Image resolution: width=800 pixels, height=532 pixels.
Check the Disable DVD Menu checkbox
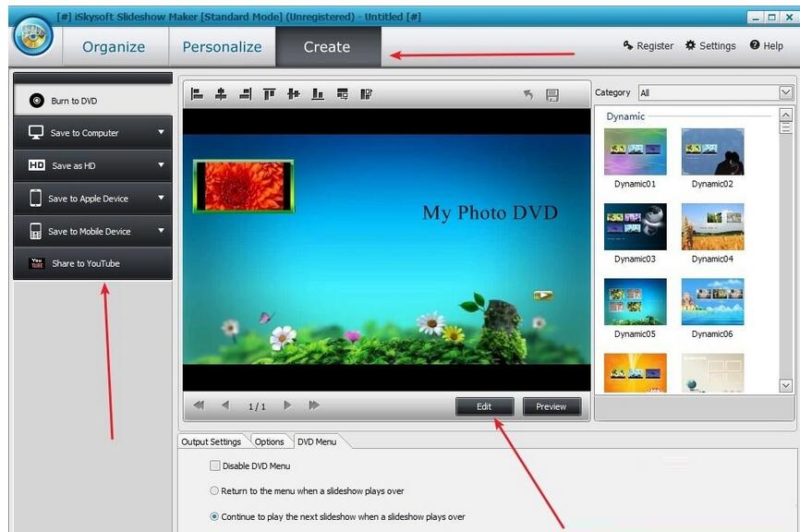[x=215, y=465]
